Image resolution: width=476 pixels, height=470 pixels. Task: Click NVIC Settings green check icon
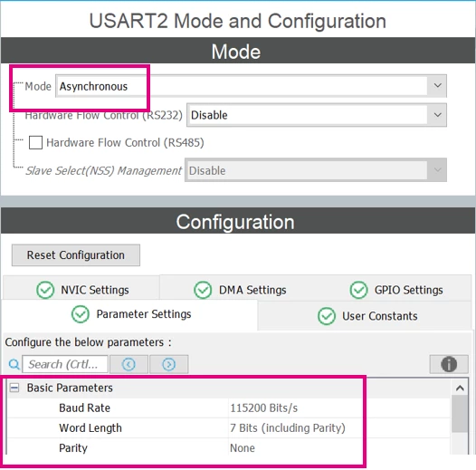tap(45, 290)
